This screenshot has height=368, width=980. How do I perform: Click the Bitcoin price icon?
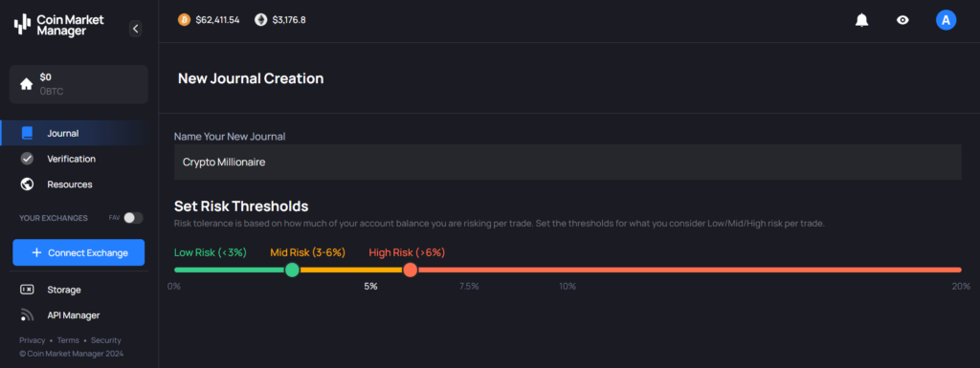click(184, 20)
